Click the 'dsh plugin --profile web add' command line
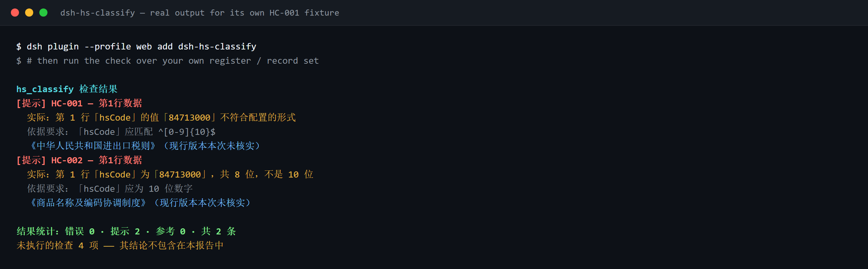This screenshot has height=269, width=868. (x=136, y=46)
